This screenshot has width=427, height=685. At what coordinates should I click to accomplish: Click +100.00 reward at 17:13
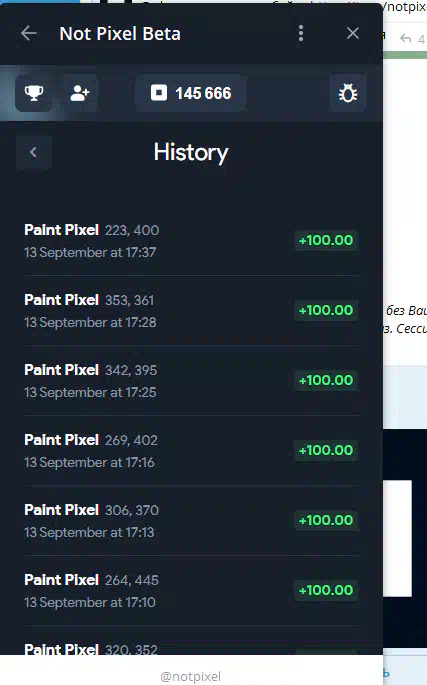[326, 520]
